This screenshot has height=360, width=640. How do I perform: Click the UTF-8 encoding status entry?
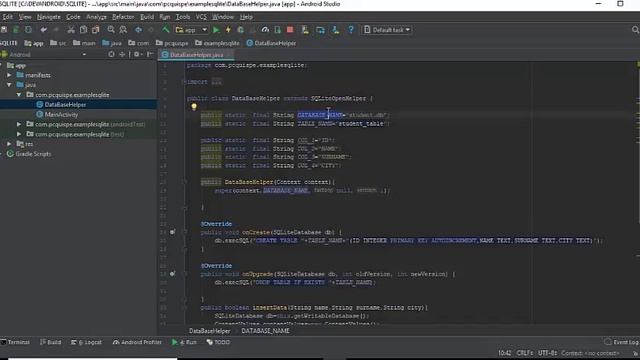(x=547, y=353)
